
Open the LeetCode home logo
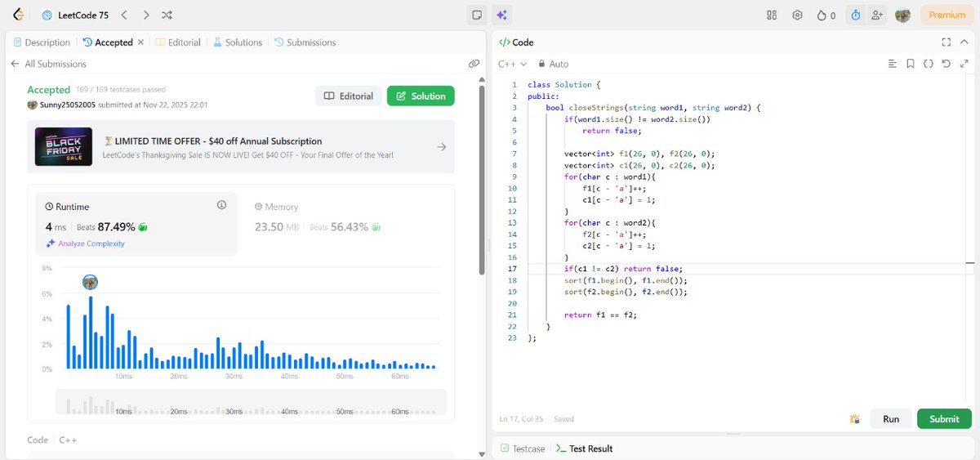(x=18, y=15)
